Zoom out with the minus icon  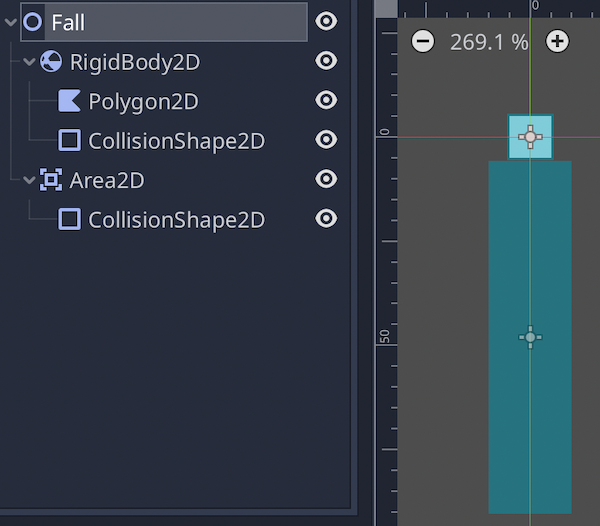click(423, 41)
